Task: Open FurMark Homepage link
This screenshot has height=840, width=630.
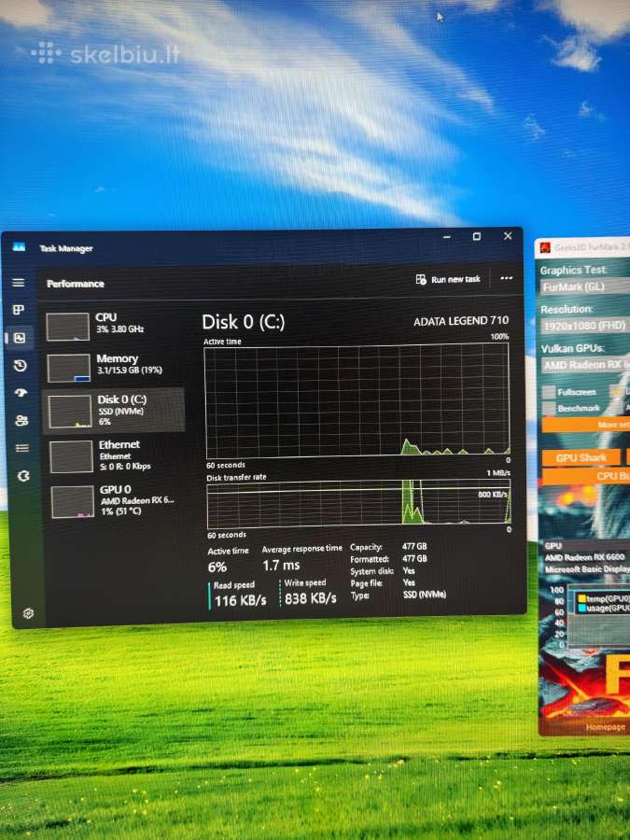Action: [x=606, y=727]
